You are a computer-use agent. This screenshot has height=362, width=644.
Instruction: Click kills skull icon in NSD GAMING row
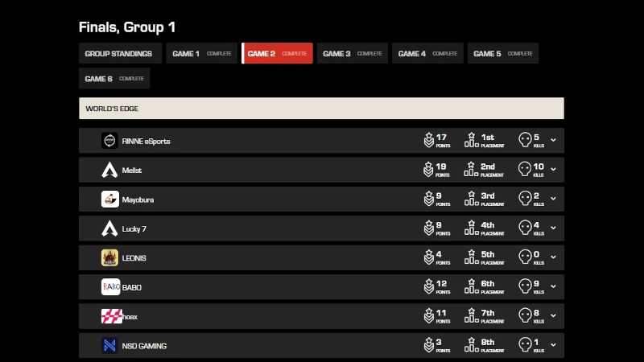pyautogui.click(x=525, y=345)
